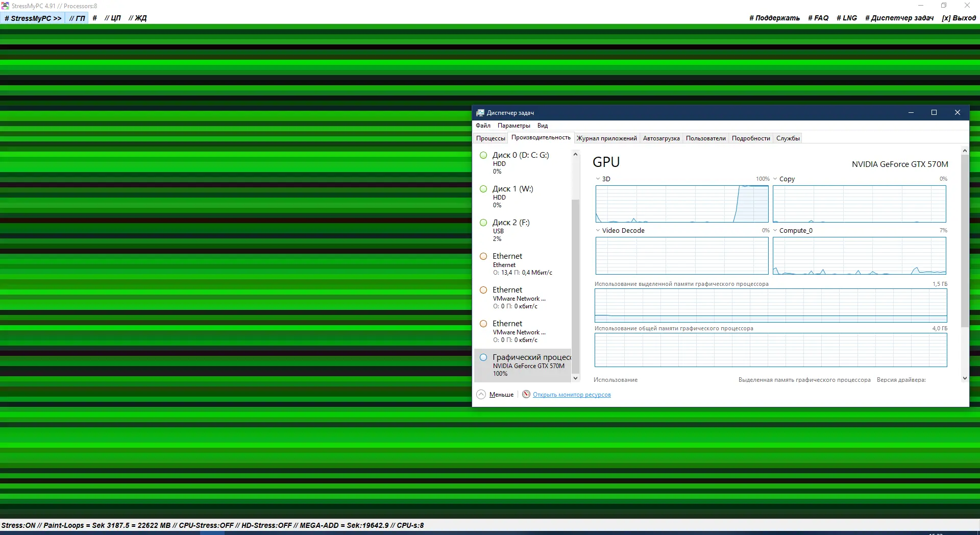This screenshot has height=535, width=980.
Task: Open the Copy graph engine dropdown
Action: point(775,179)
